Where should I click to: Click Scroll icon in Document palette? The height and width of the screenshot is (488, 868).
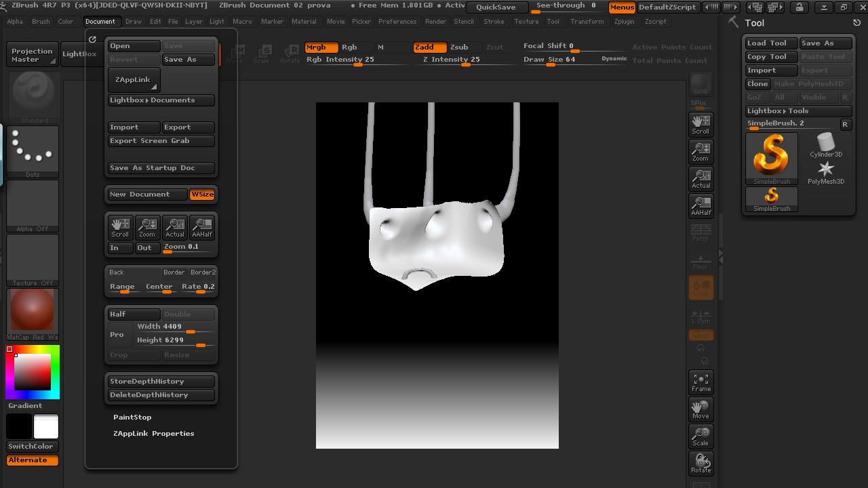[x=120, y=227]
